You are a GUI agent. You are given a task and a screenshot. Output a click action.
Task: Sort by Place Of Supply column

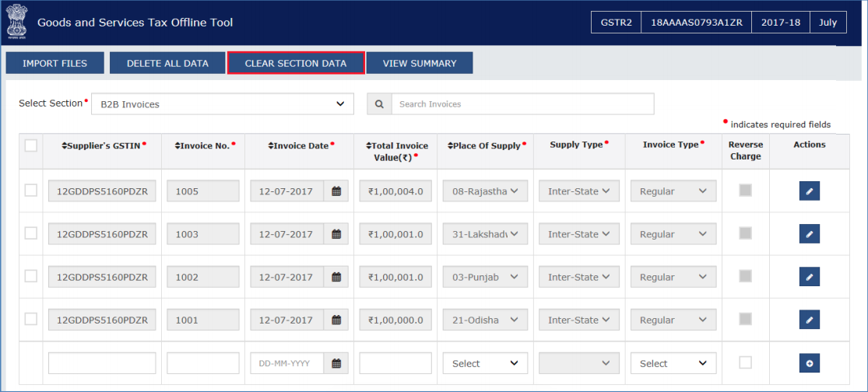486,145
